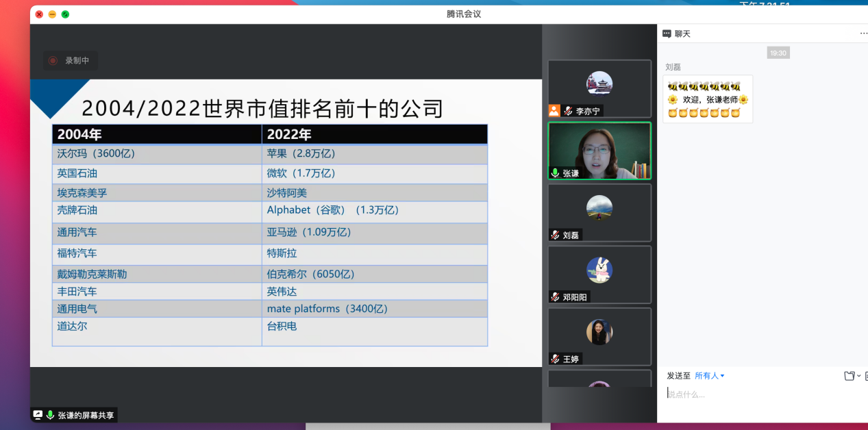
Task: Open the chat panel three-dot menu
Action: coord(863,34)
